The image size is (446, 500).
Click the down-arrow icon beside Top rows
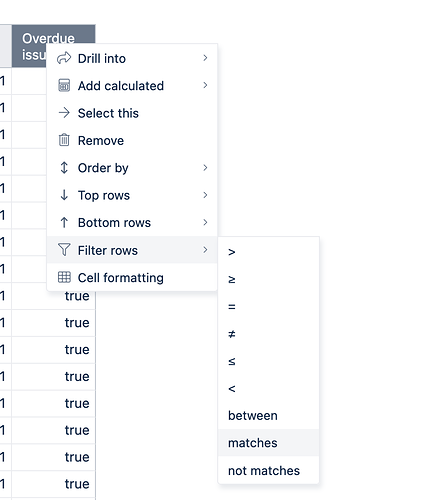click(x=64, y=195)
